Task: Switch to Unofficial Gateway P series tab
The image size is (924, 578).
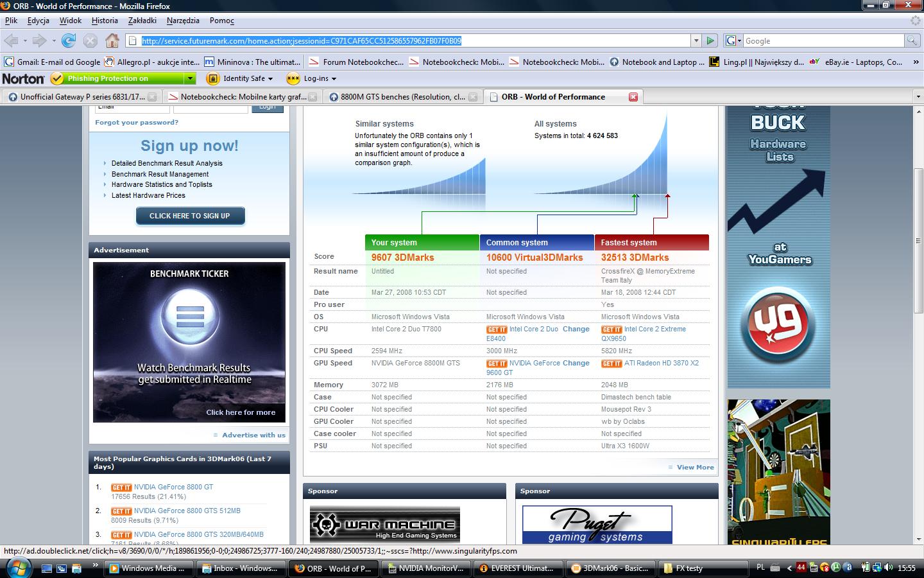Action: point(82,97)
